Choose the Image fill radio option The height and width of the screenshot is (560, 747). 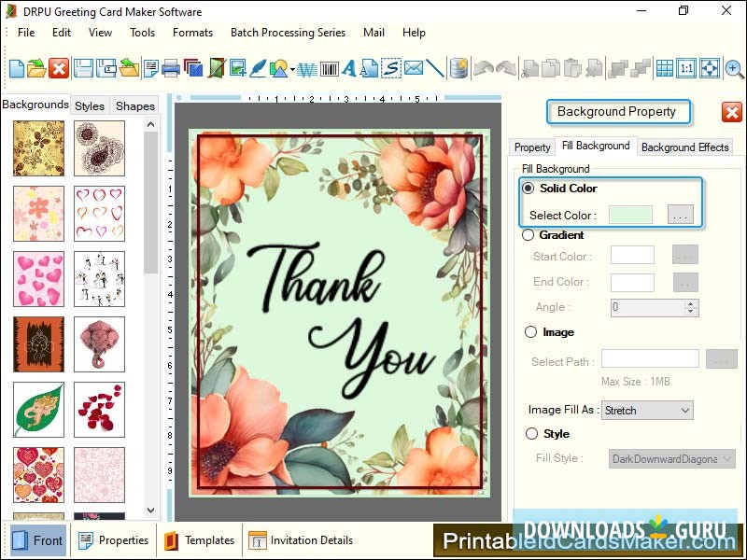pyautogui.click(x=530, y=332)
